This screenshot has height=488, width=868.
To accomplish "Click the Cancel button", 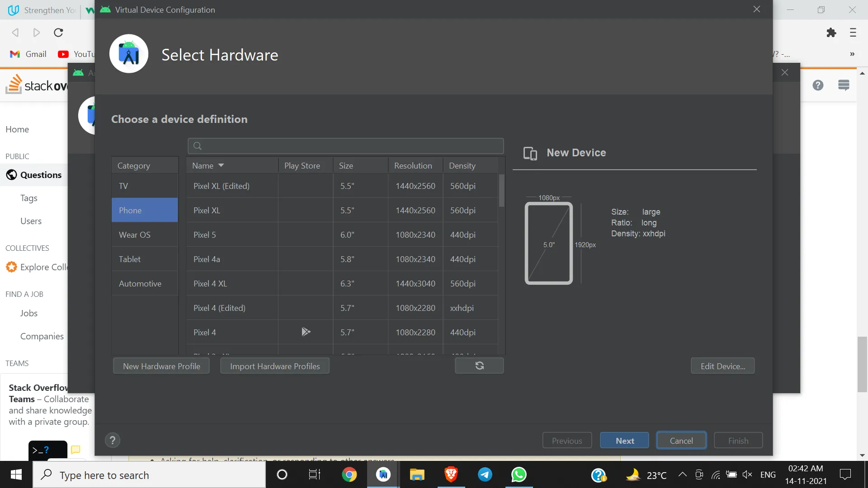I will click(681, 441).
